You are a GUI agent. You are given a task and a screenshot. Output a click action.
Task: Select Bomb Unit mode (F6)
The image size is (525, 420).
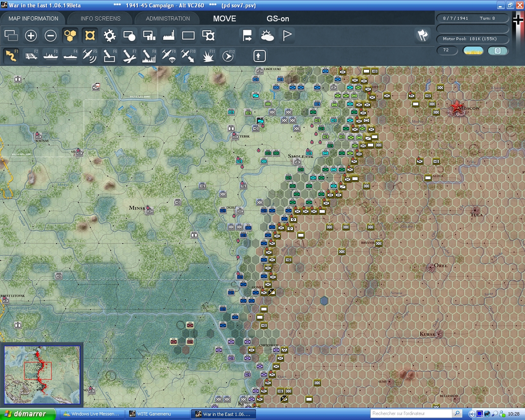pyautogui.click(x=110, y=56)
